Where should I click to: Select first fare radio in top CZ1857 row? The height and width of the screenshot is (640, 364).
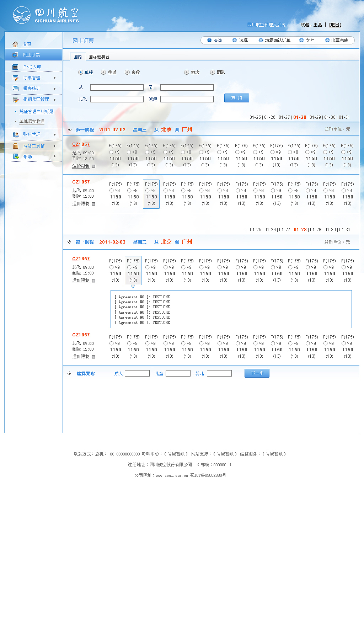point(111,152)
